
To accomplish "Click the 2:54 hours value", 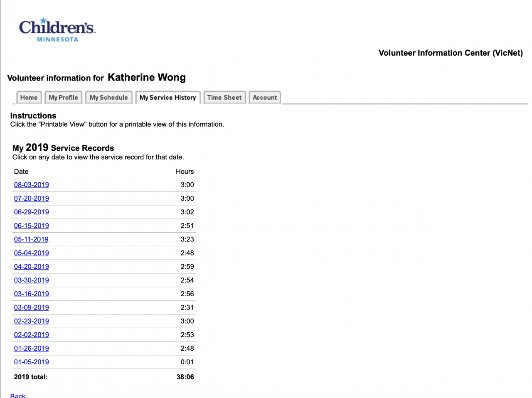I will pyautogui.click(x=187, y=280).
